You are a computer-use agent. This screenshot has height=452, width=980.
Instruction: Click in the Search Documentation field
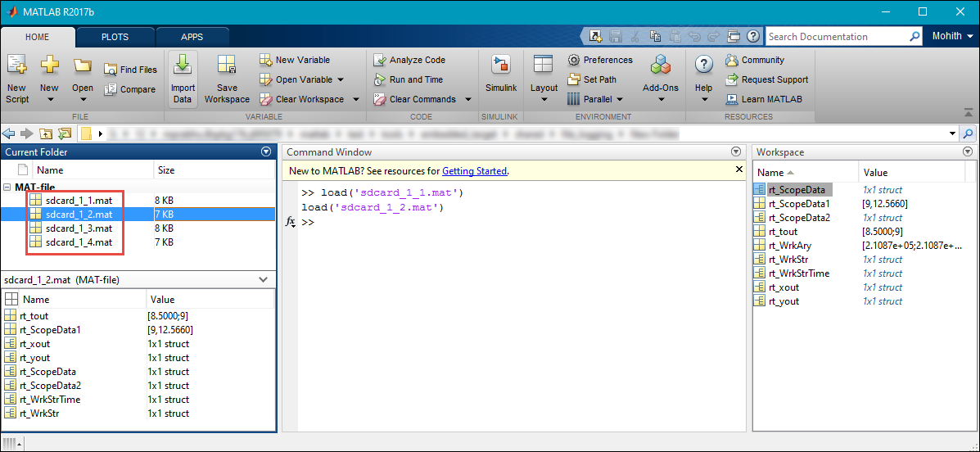click(x=835, y=37)
